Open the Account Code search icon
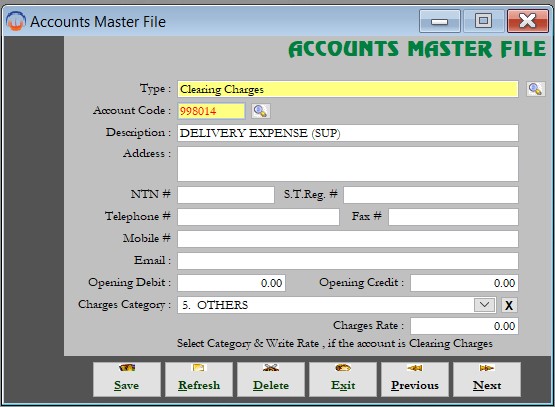 coord(261,111)
